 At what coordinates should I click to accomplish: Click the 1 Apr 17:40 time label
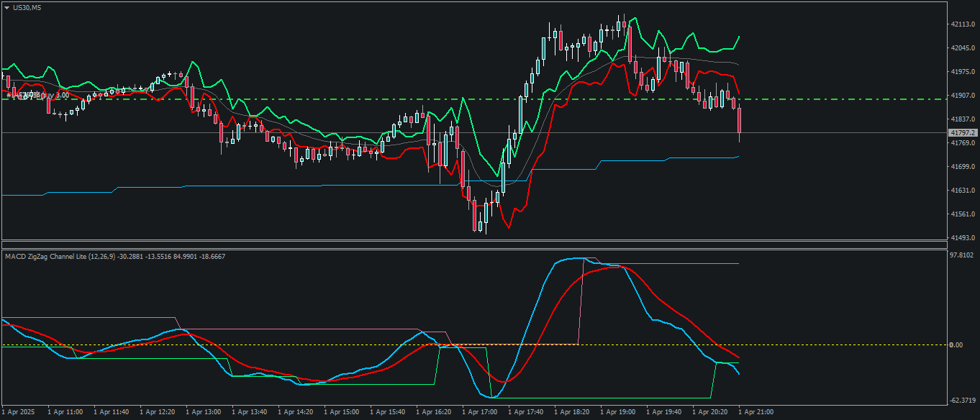click(x=525, y=412)
